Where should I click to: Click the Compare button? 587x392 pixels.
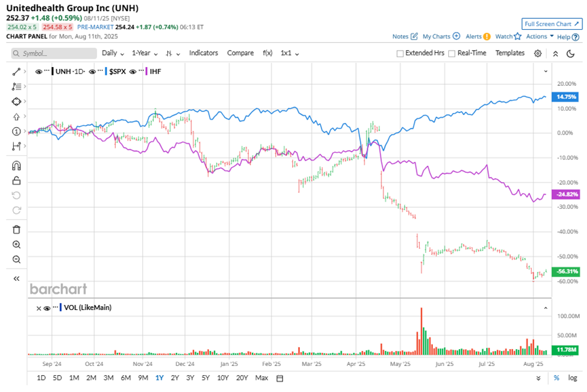[240, 53]
